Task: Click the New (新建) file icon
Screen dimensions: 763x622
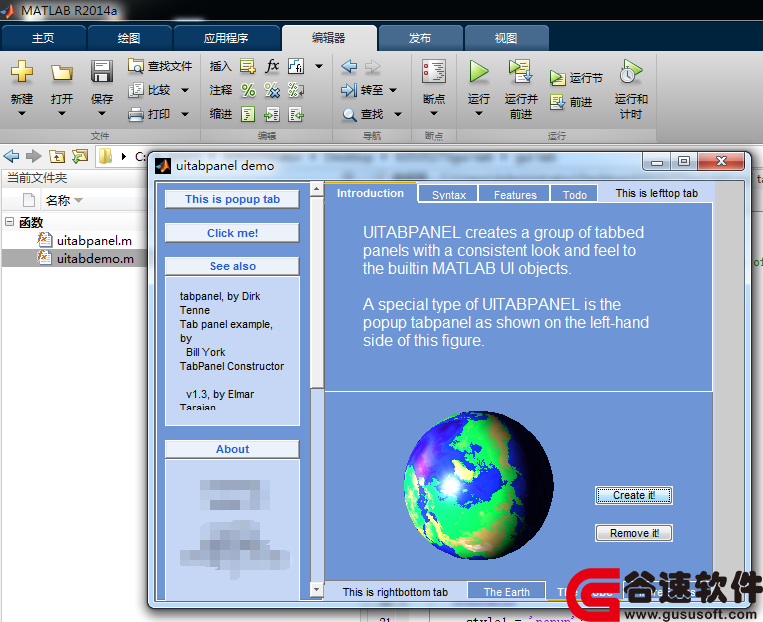Action: [22, 72]
